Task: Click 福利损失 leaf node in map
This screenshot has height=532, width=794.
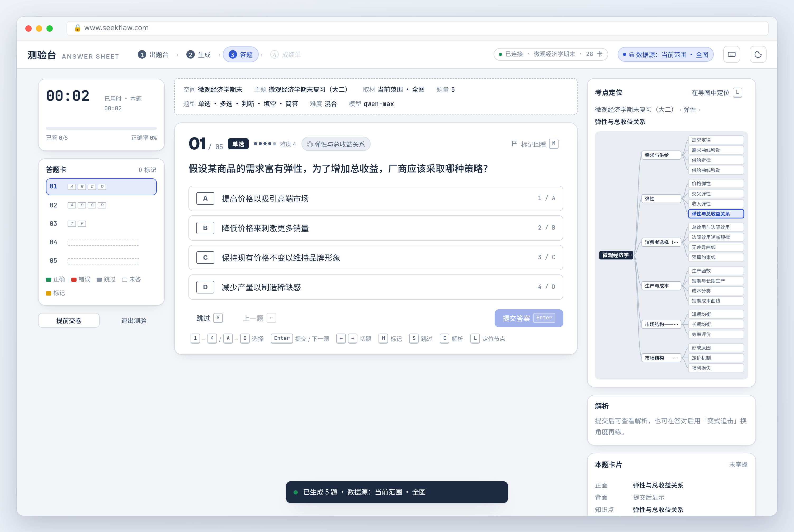Action: coord(716,368)
